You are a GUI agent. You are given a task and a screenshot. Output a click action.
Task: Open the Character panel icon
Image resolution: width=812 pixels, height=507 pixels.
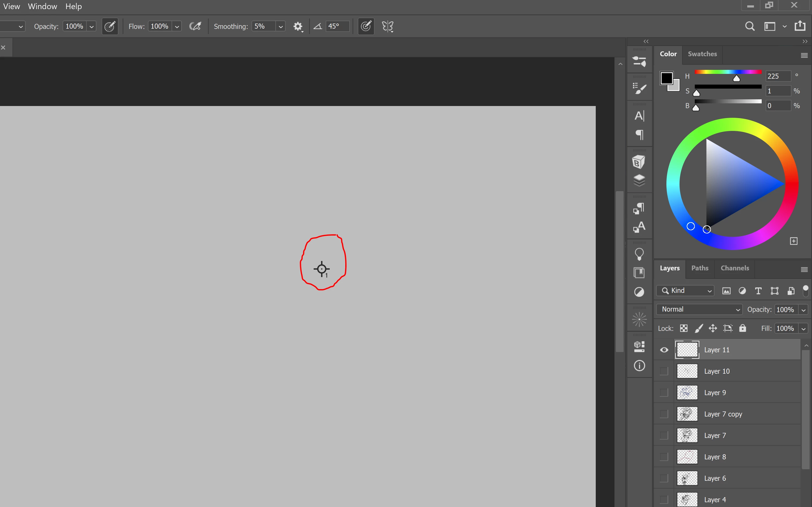coord(639,116)
